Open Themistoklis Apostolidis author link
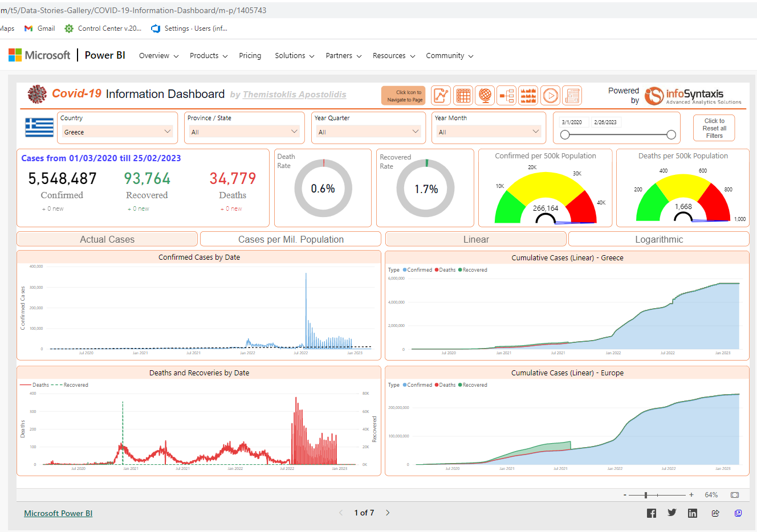The image size is (757, 532). click(x=294, y=95)
